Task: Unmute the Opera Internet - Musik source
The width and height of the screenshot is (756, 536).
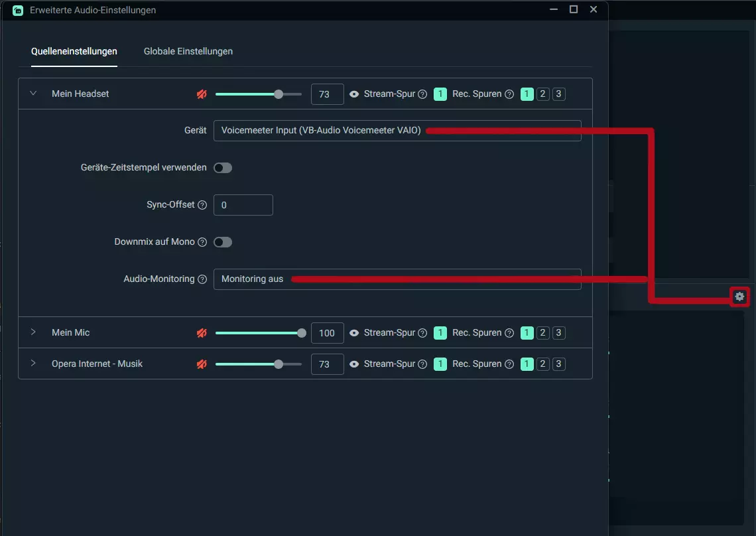Action: pos(202,364)
